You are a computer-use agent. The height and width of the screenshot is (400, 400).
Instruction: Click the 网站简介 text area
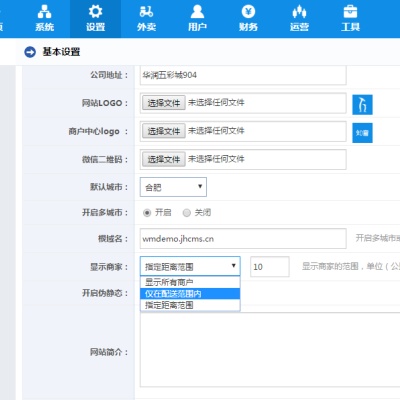(x=270, y=350)
